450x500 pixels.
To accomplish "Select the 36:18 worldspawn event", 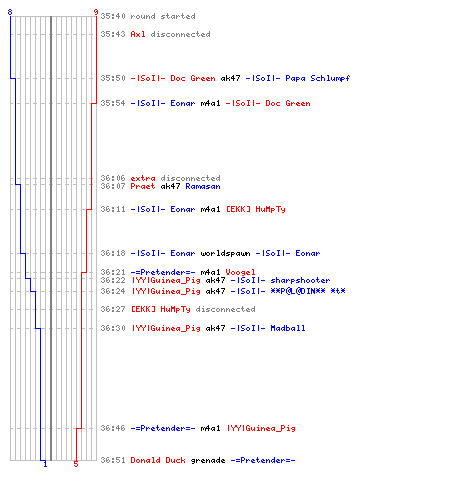I will pos(210,253).
